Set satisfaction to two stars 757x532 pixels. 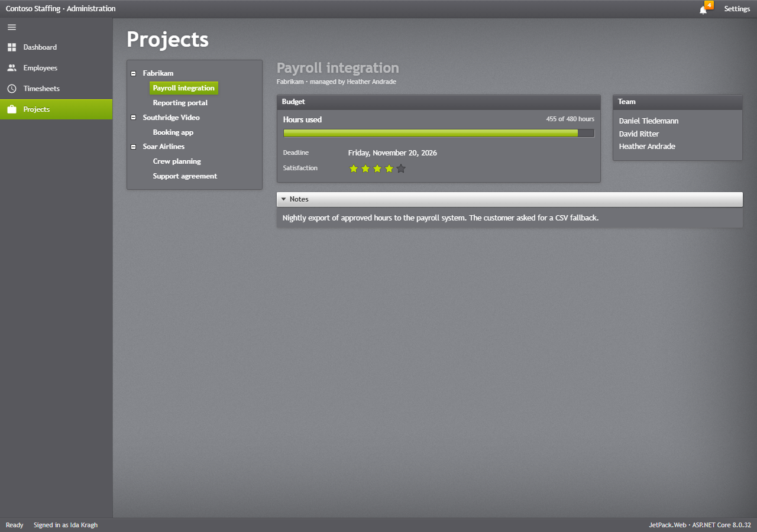365,168
